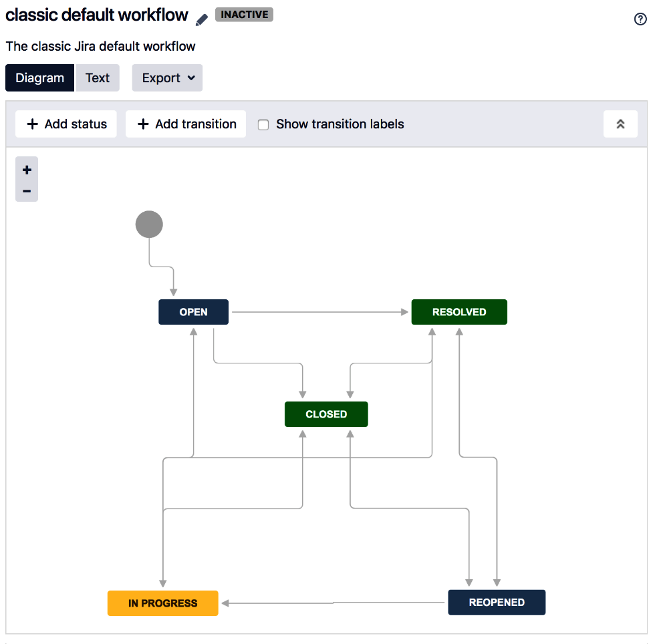
Task: Click the pencil edit icon beside workflow title
Action: pos(202,19)
